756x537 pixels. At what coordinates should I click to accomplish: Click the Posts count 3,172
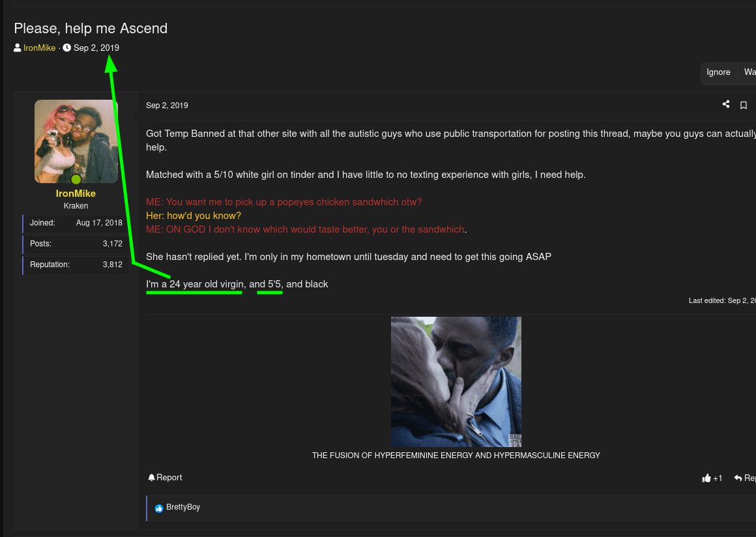pyautogui.click(x=112, y=244)
